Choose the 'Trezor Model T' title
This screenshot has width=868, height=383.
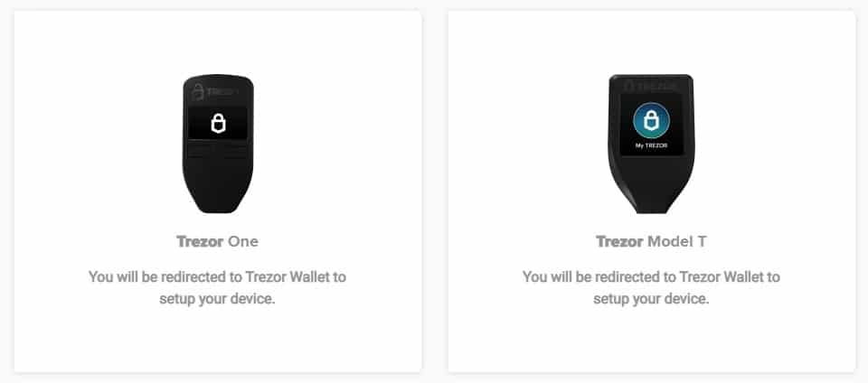651,241
